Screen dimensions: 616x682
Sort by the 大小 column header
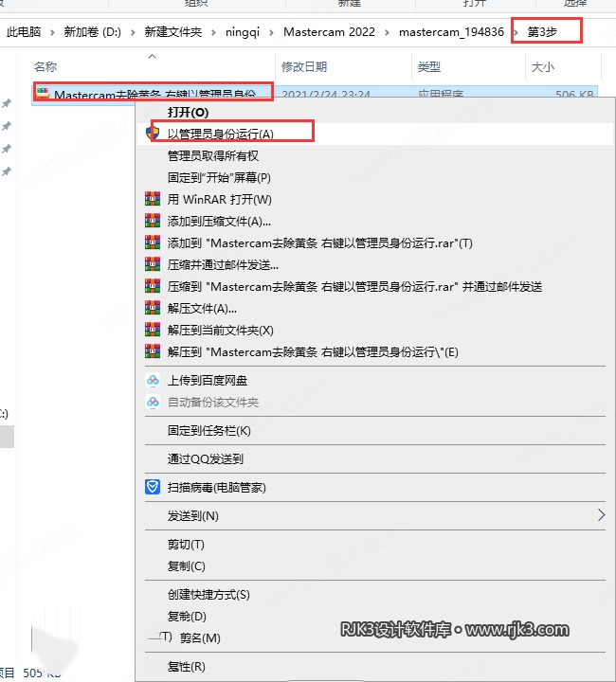point(542,66)
